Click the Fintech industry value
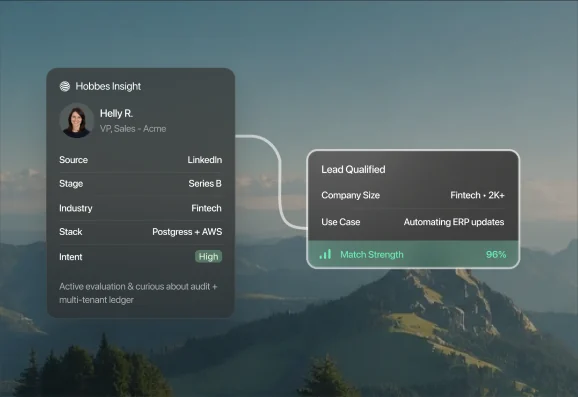 click(x=206, y=208)
